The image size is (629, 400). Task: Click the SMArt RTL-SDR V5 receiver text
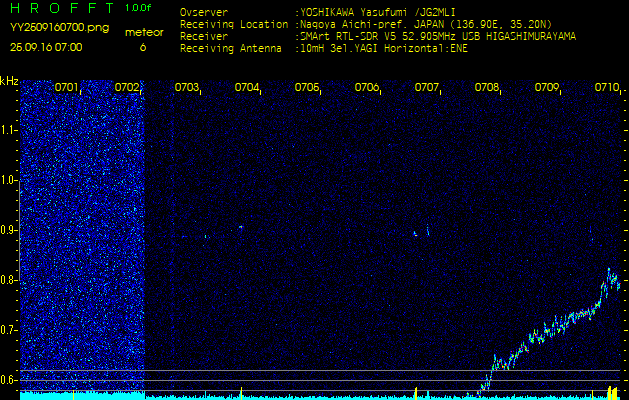click(438, 37)
